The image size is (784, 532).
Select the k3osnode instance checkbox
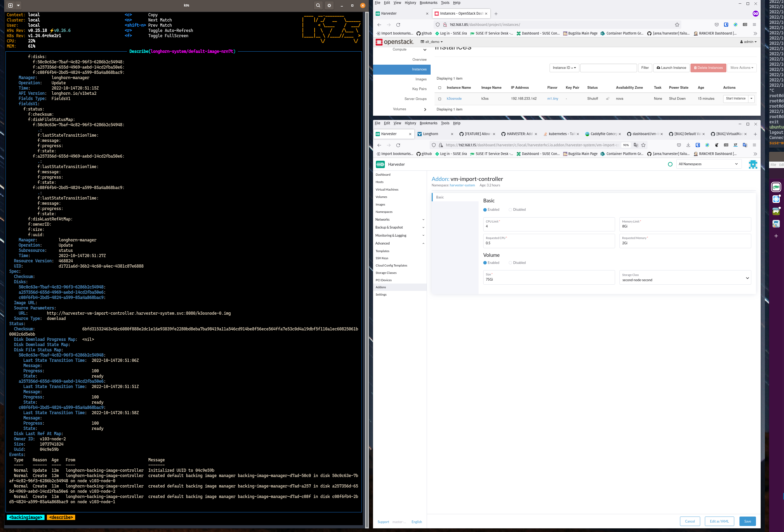pos(439,99)
